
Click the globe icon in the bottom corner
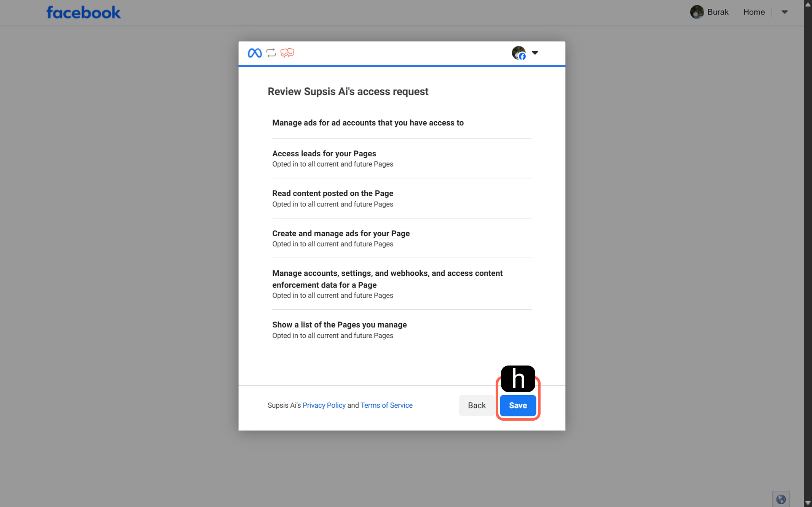781,499
